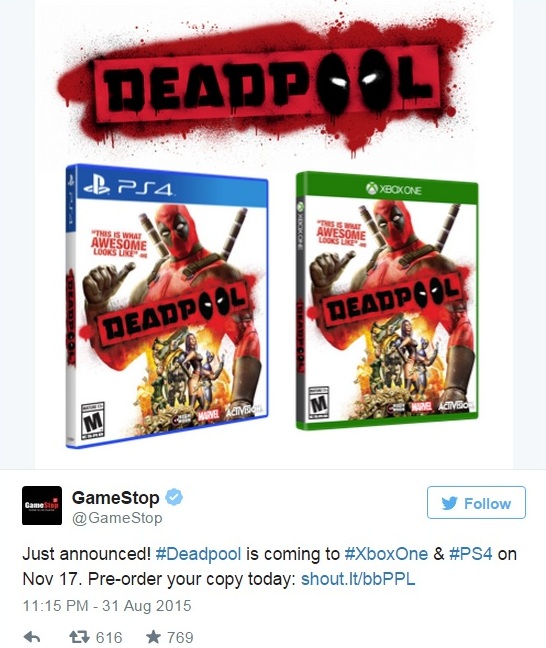Open the shout.lt/bbPPL pre-order link

(x=358, y=579)
